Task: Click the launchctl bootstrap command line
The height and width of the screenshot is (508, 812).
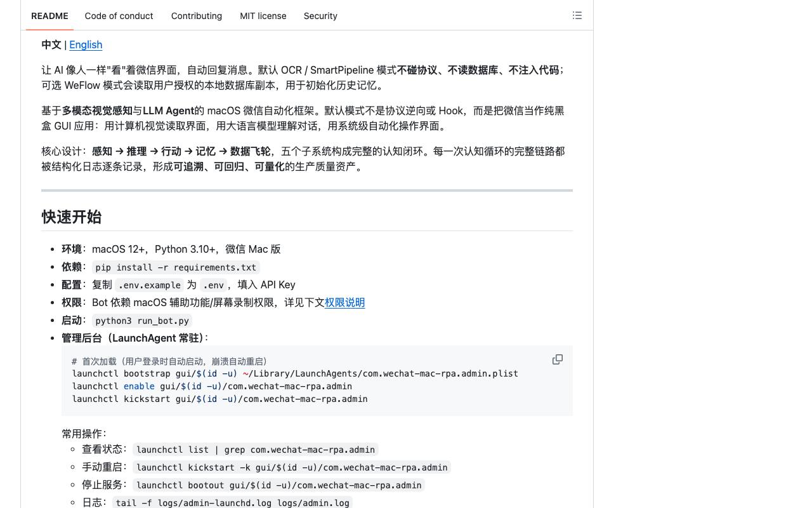Action: point(295,373)
